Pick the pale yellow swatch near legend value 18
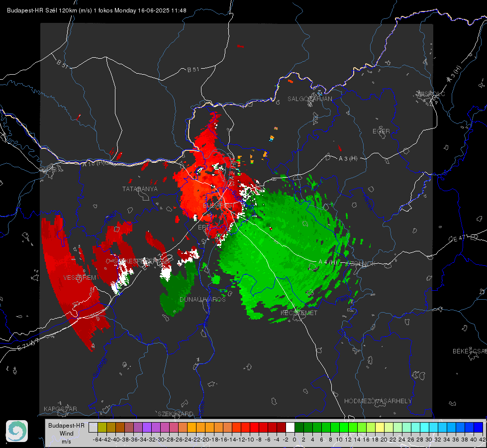Image resolution: width=487 pixels, height=448 pixels. [380, 427]
